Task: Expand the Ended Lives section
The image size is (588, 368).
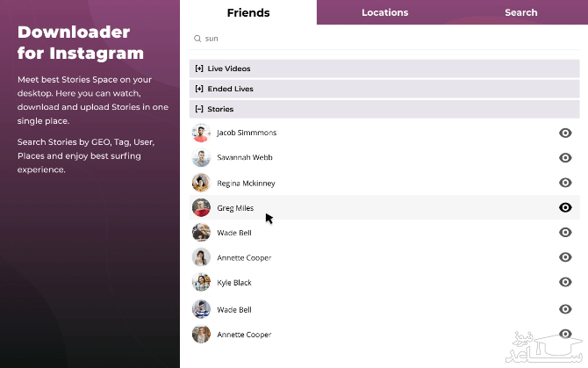Action: click(200, 89)
